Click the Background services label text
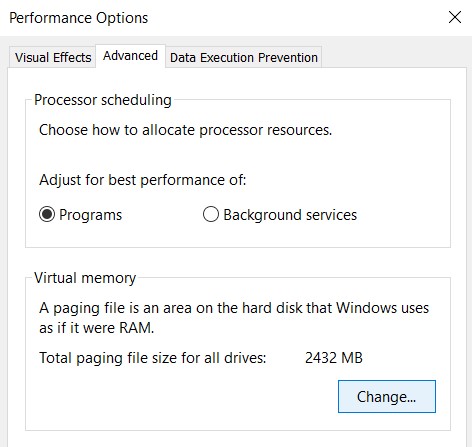This screenshot has width=472, height=447. coord(290,215)
